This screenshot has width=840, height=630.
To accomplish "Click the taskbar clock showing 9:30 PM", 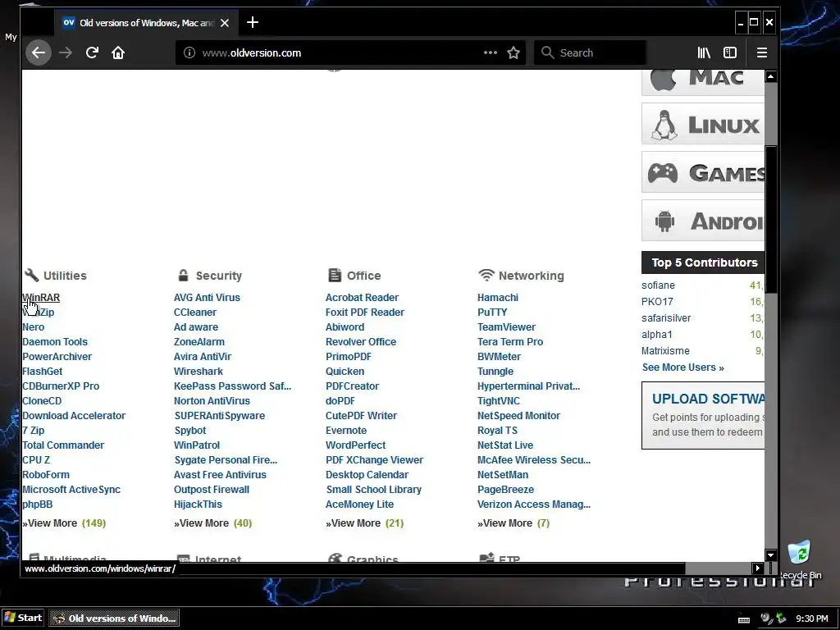I will point(811,619).
